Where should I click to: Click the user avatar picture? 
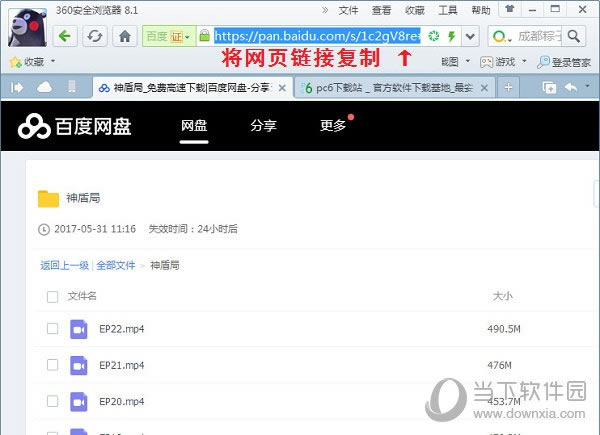(x=28, y=28)
